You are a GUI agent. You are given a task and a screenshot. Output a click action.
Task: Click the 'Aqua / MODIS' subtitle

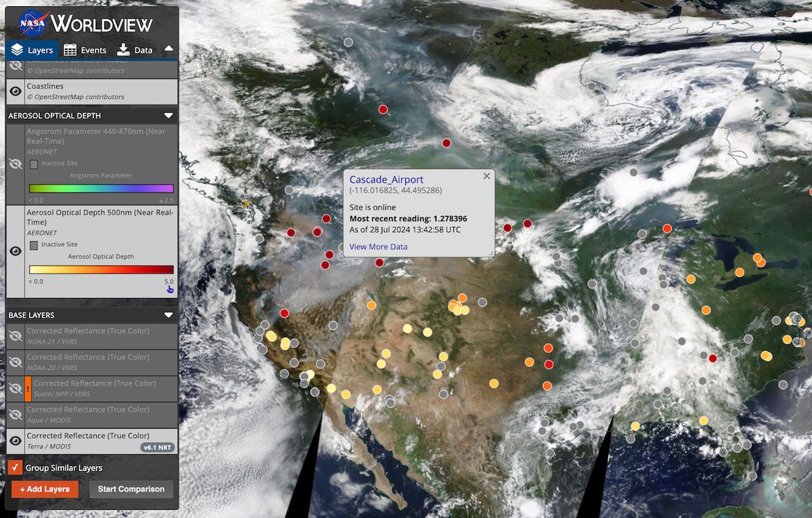click(48, 420)
